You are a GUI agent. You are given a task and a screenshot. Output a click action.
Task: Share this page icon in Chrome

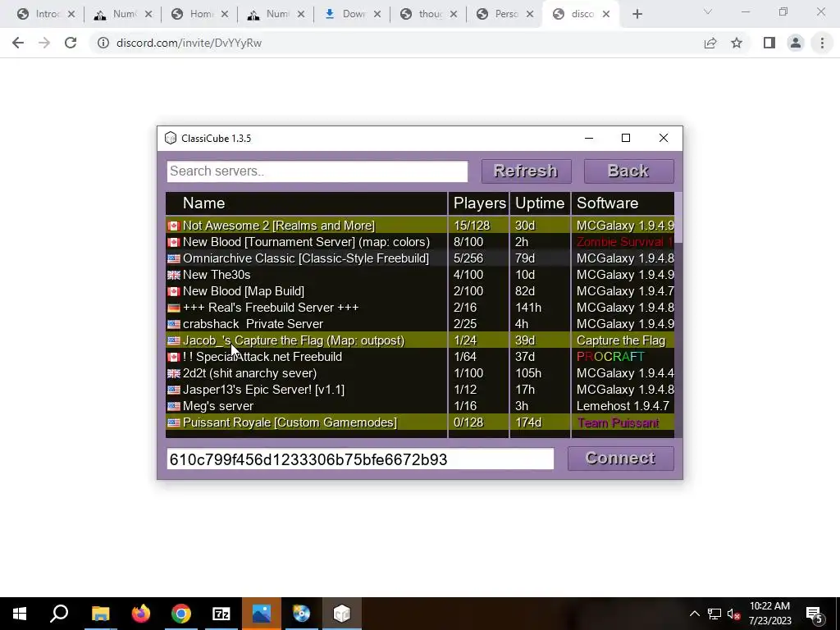click(x=710, y=43)
